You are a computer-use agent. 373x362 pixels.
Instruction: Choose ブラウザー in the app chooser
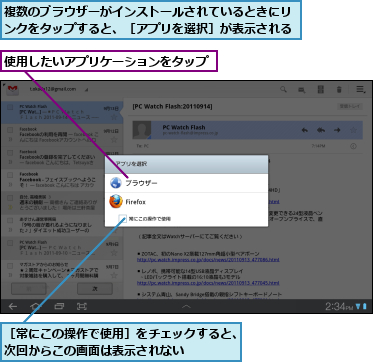(186, 183)
